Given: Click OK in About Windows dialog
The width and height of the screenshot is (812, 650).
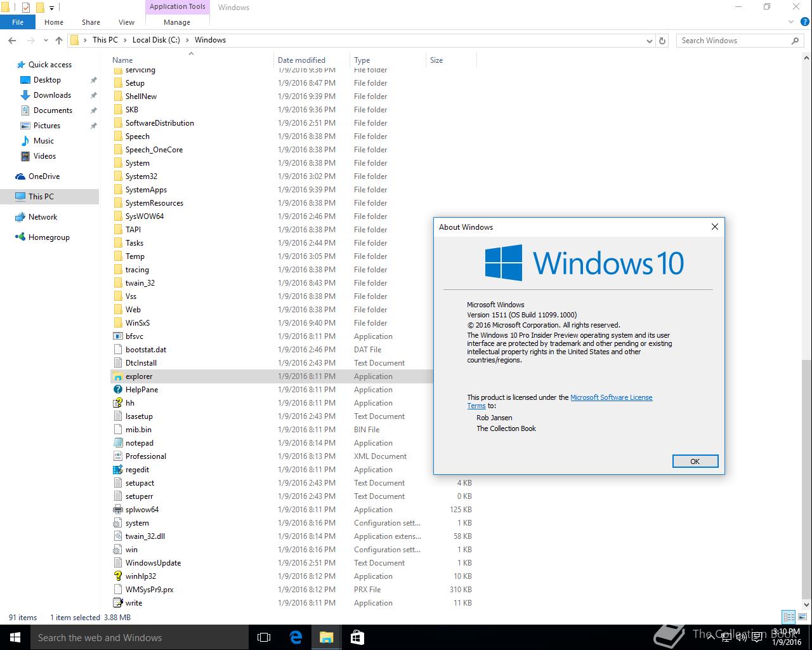Looking at the screenshot, I should coord(695,461).
